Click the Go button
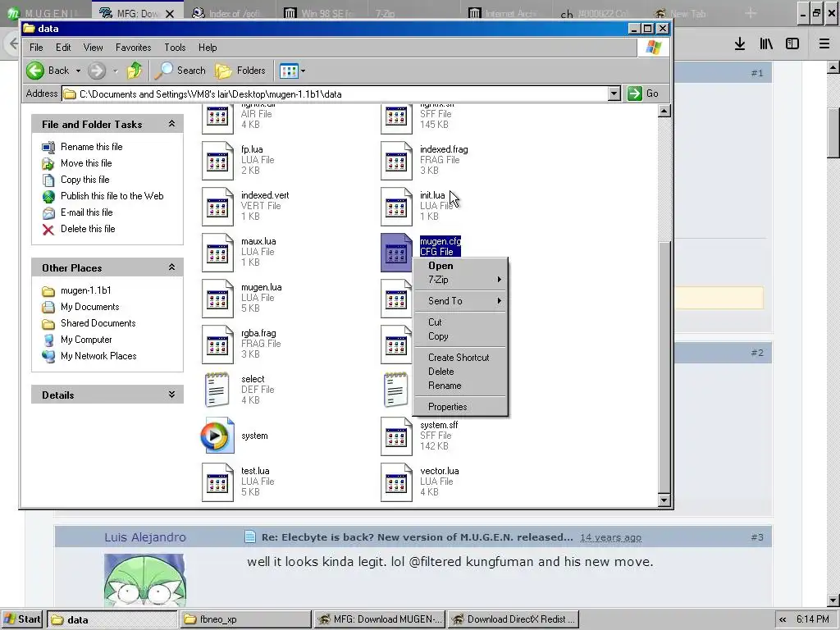840x630 pixels. [x=644, y=94]
